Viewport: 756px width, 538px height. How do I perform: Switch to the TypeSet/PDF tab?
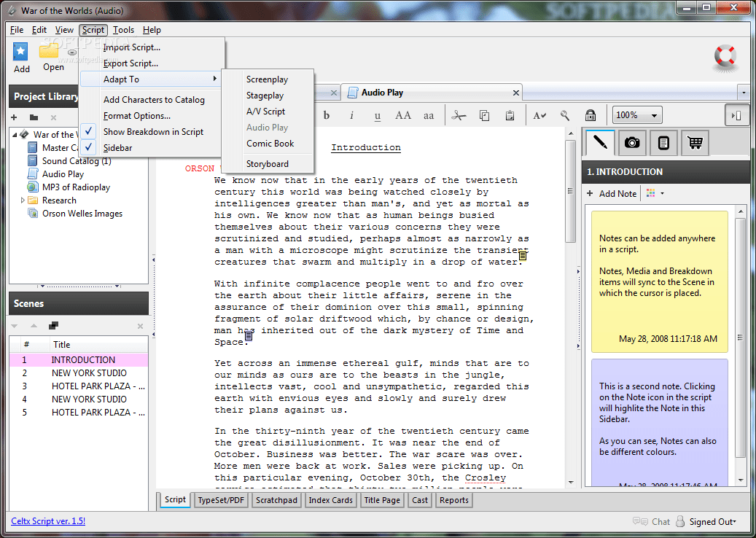[221, 500]
